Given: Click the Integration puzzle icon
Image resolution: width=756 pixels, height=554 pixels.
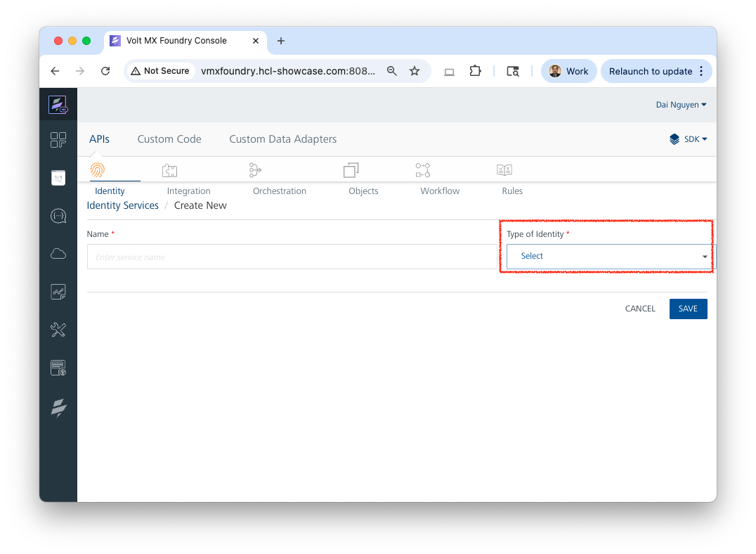Looking at the screenshot, I should pos(170,170).
